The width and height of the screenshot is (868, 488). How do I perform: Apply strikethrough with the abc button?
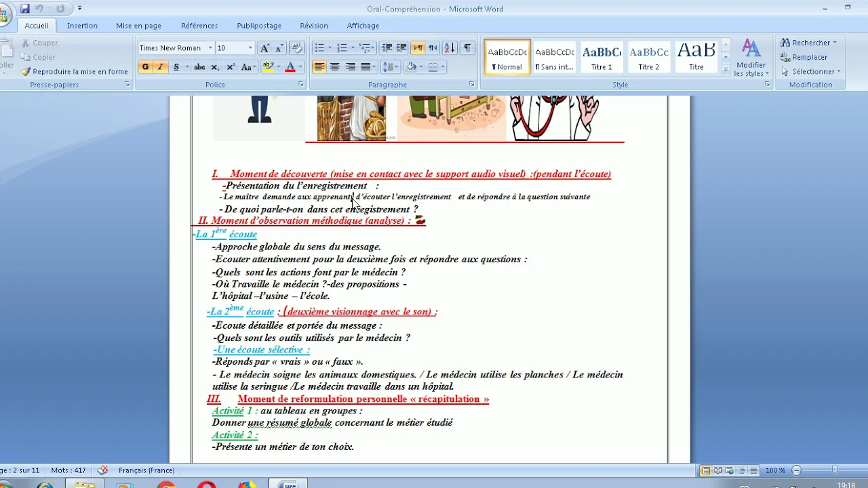[x=199, y=67]
